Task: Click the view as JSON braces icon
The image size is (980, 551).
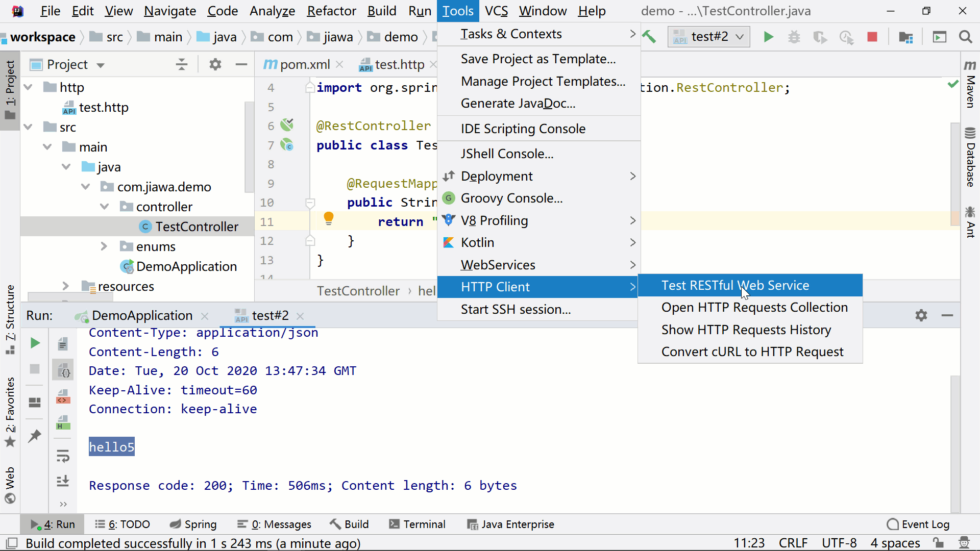Action: tap(63, 370)
